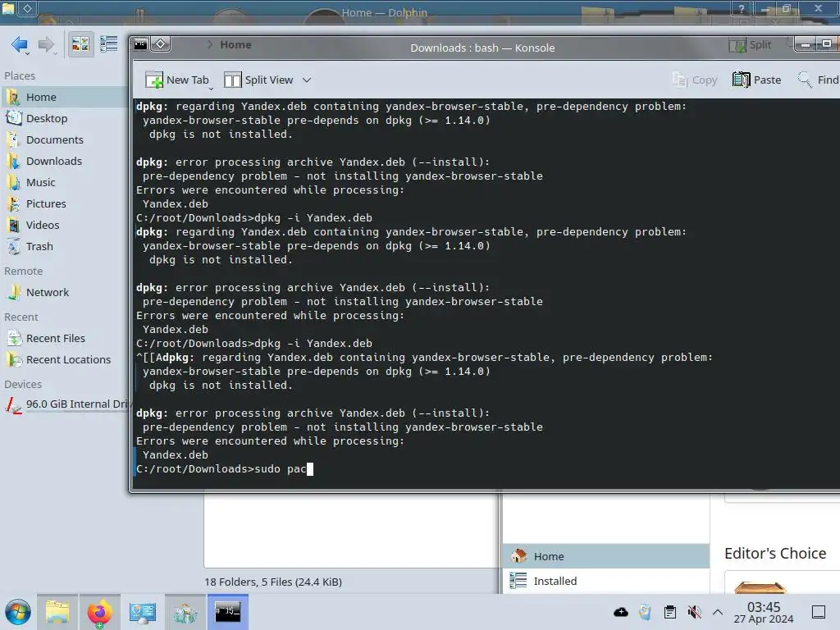Click the Home folder icon in Places
Viewport: 840px width, 630px height.
[x=14, y=97]
